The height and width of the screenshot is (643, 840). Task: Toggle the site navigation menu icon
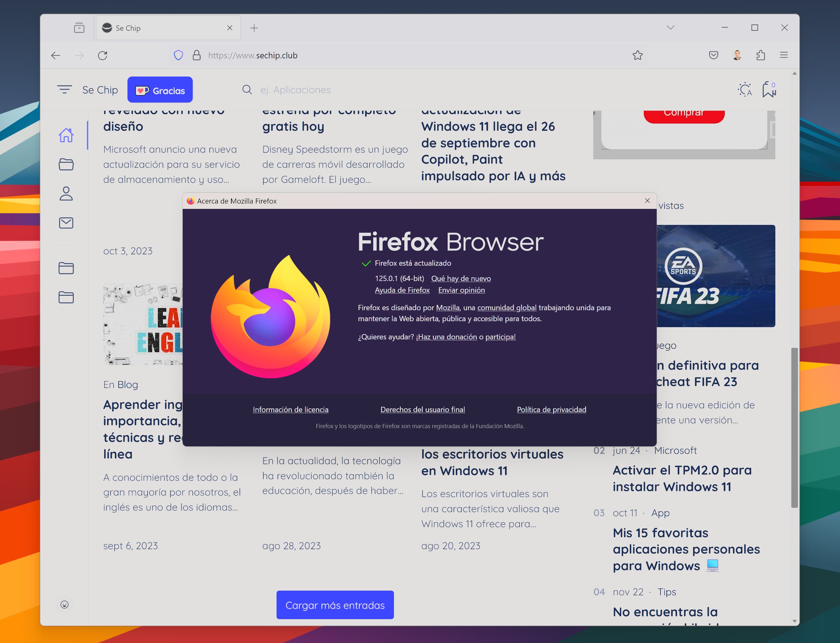point(64,90)
